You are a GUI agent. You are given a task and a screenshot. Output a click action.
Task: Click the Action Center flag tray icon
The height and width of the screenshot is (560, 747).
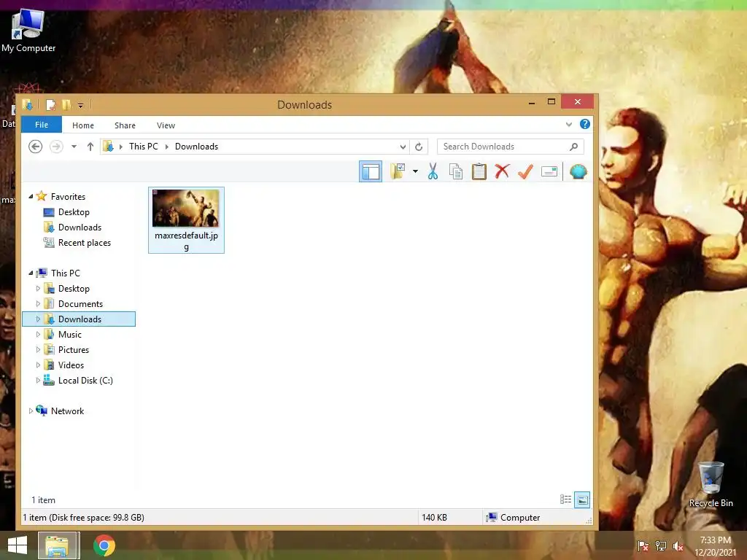pos(643,546)
